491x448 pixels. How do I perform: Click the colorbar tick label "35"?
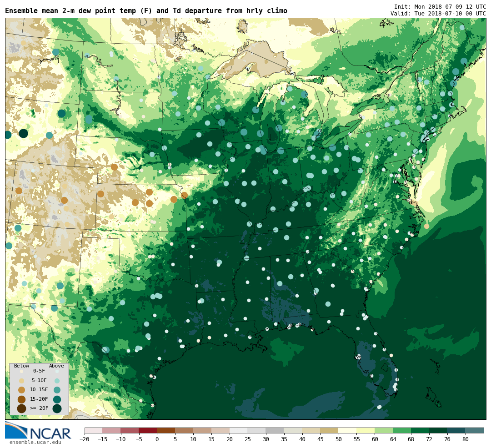pos(284,439)
